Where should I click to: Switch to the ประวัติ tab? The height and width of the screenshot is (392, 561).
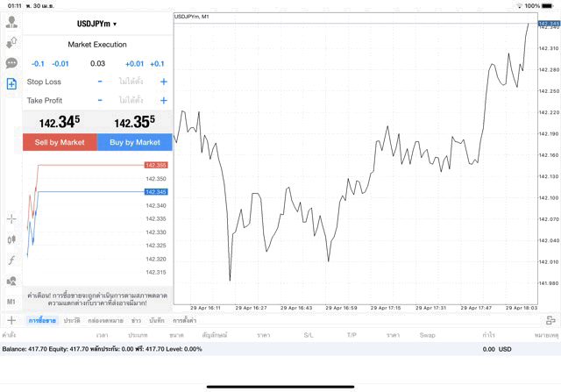(x=72, y=321)
